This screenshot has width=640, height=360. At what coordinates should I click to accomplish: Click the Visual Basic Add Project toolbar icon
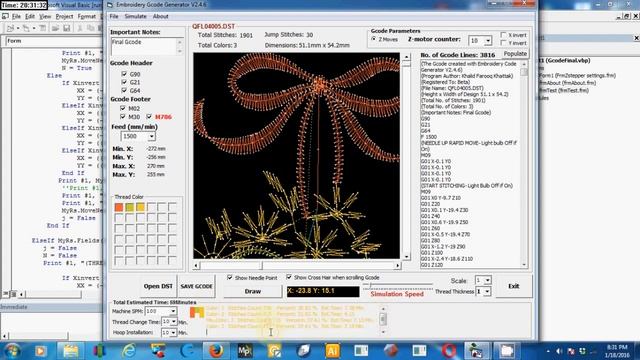click(x=11, y=28)
